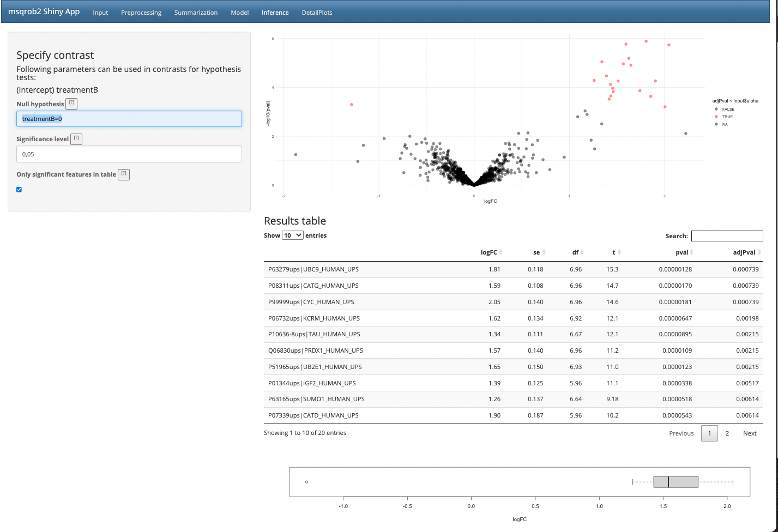Sort table by the df column arrows
The image size is (778, 532).
582,252
